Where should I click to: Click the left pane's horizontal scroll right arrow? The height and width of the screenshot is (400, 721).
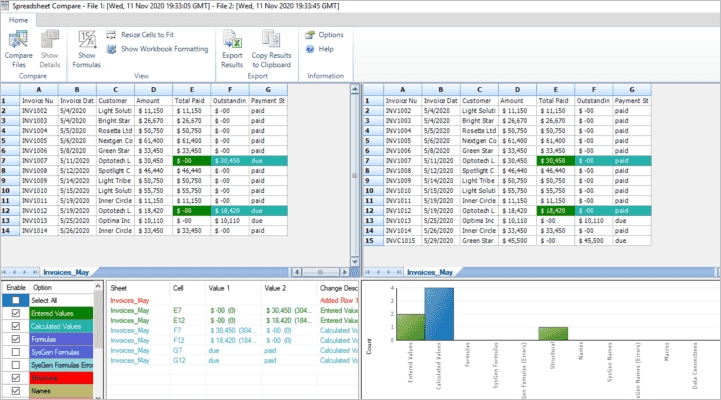tap(344, 272)
